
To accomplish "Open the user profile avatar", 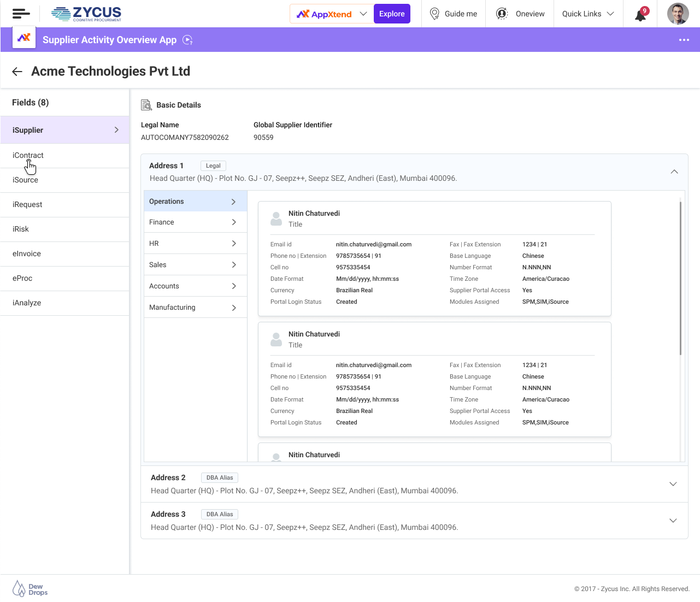I will (x=678, y=14).
